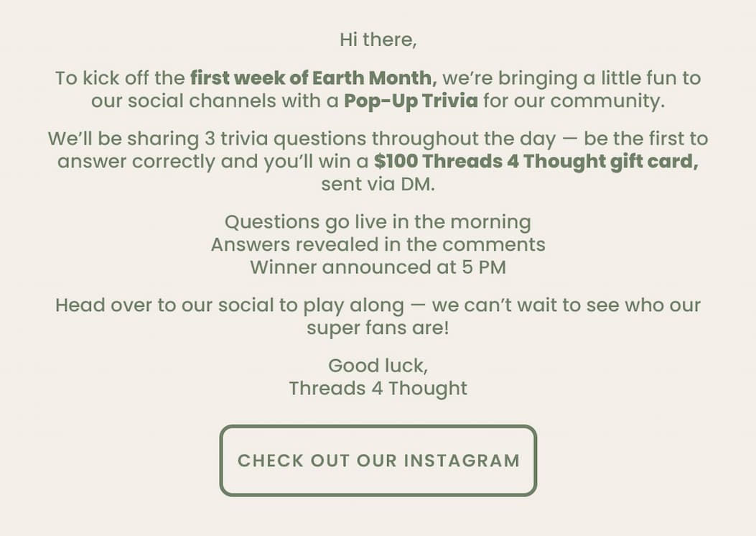The image size is (756, 536).
Task: Select the Winner announced at 5 PM text
Action: click(378, 267)
